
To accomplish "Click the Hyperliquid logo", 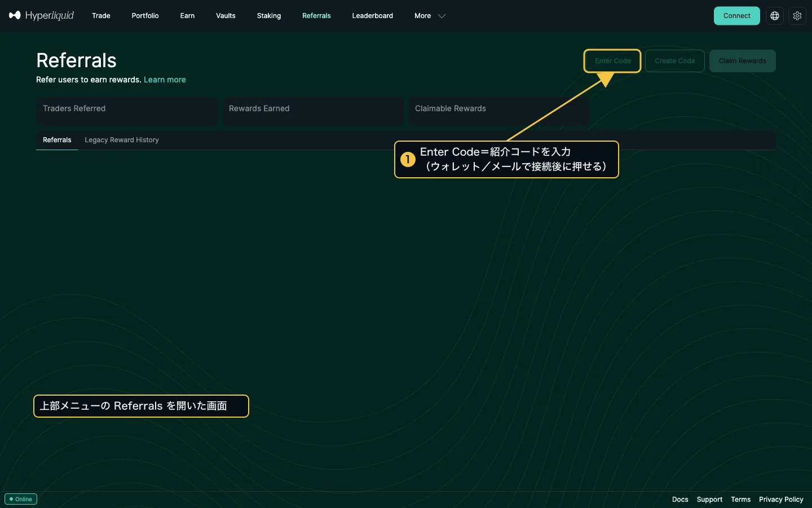I will click(x=42, y=16).
